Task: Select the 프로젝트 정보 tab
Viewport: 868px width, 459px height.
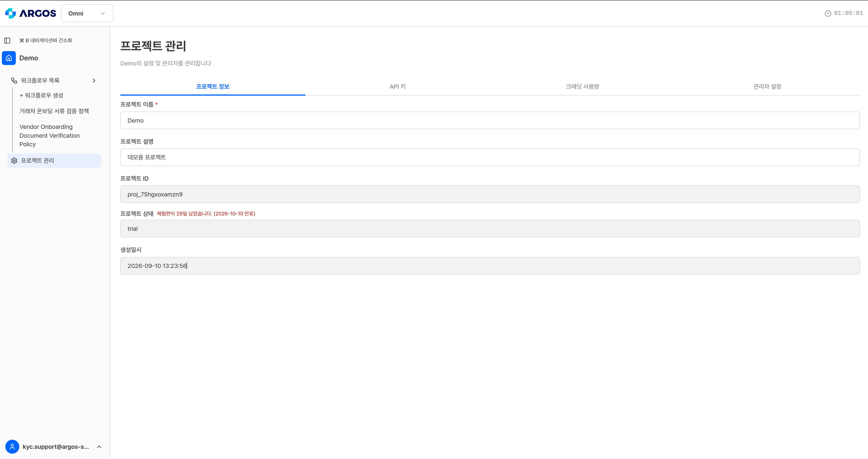Action: 213,87
